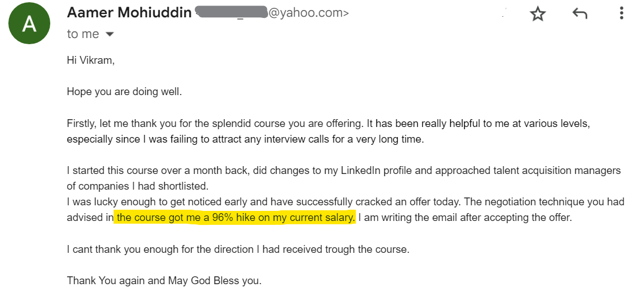Click the "Hope you are doing well." line

coord(124,92)
